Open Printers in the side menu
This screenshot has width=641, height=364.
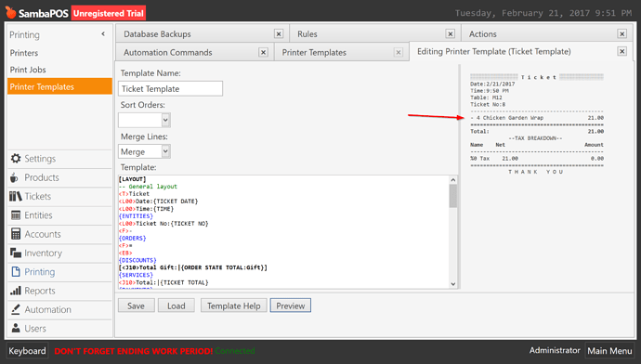point(24,53)
